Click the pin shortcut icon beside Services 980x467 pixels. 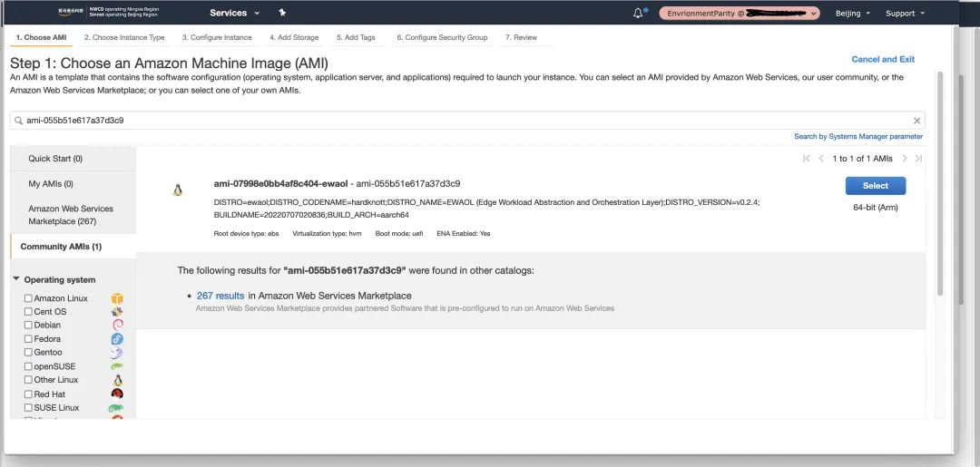click(282, 13)
